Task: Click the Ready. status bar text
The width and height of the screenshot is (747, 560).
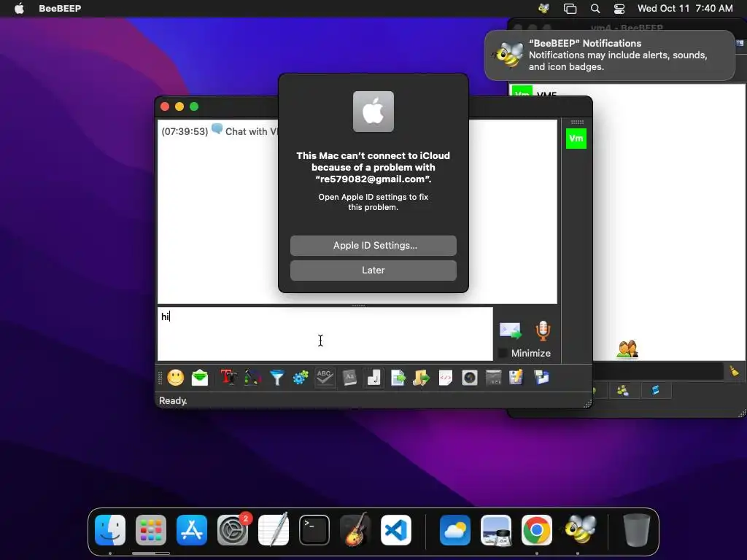Action: point(172,400)
